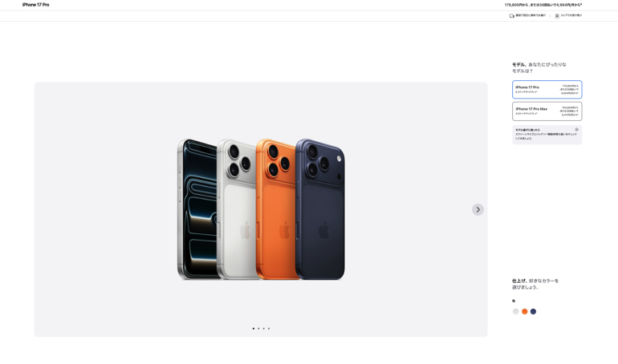Select the iPhone 17 Pro model option
This screenshot has height=364, width=618.
click(x=547, y=90)
